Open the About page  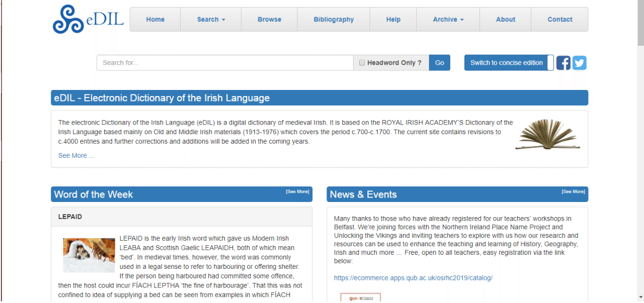(506, 20)
